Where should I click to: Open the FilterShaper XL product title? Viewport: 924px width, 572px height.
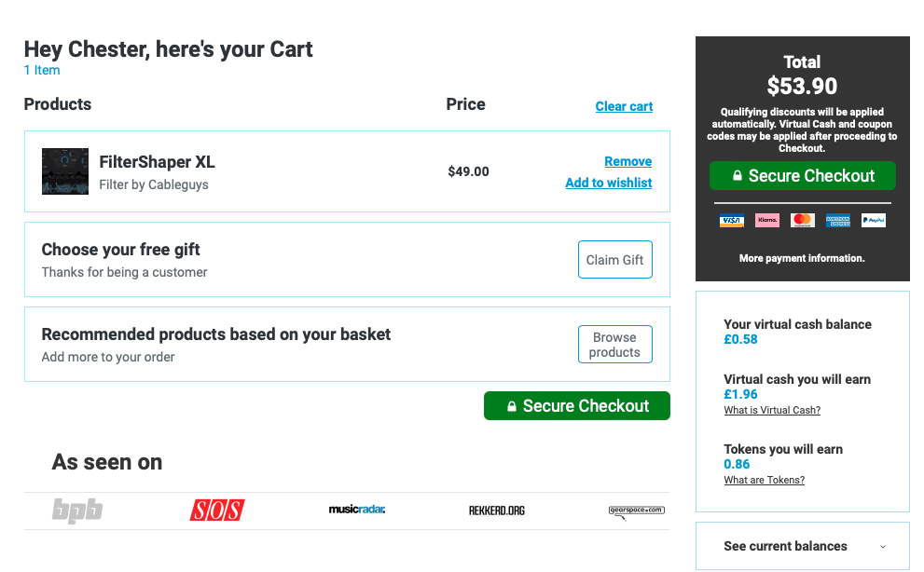157,162
